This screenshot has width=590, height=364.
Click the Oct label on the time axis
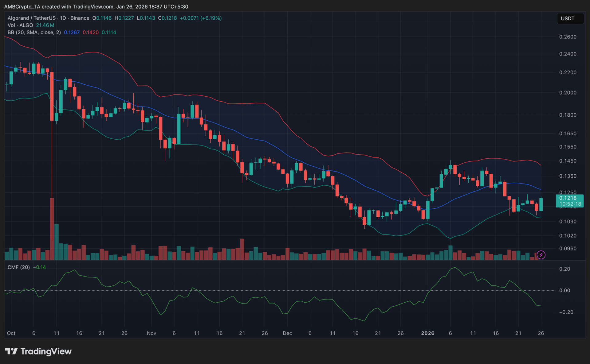(x=11, y=333)
